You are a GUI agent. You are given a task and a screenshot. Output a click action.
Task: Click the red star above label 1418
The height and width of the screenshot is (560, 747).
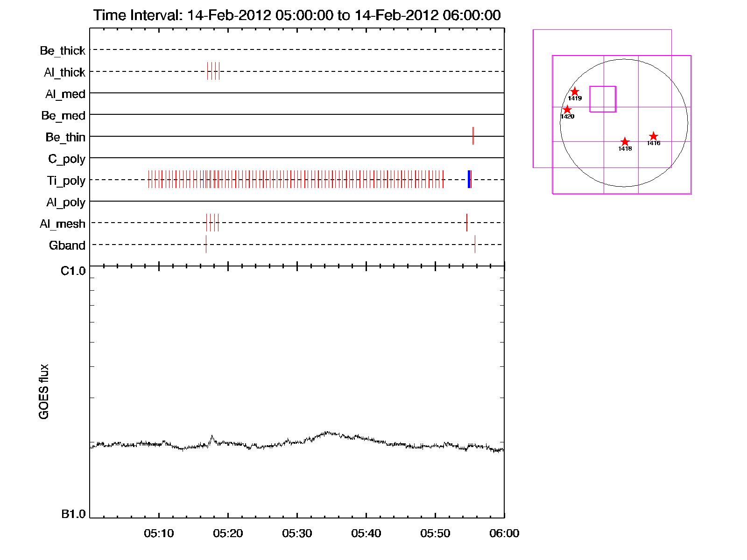point(625,142)
